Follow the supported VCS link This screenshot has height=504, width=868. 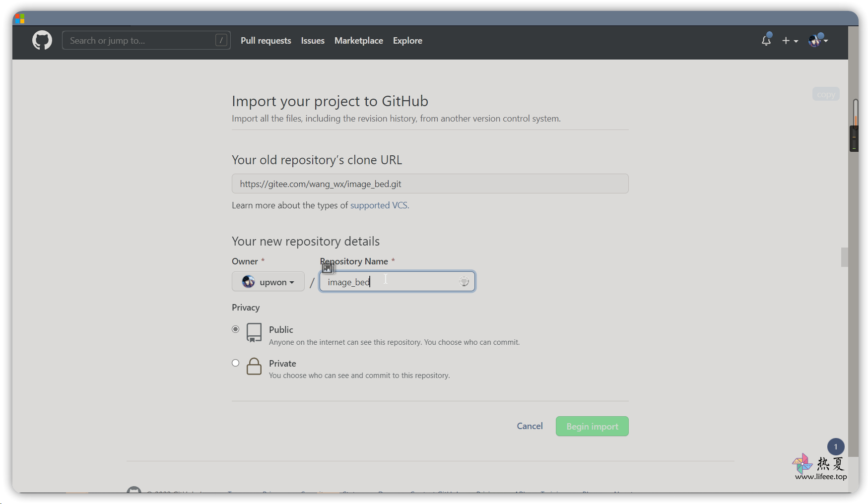[380, 205]
